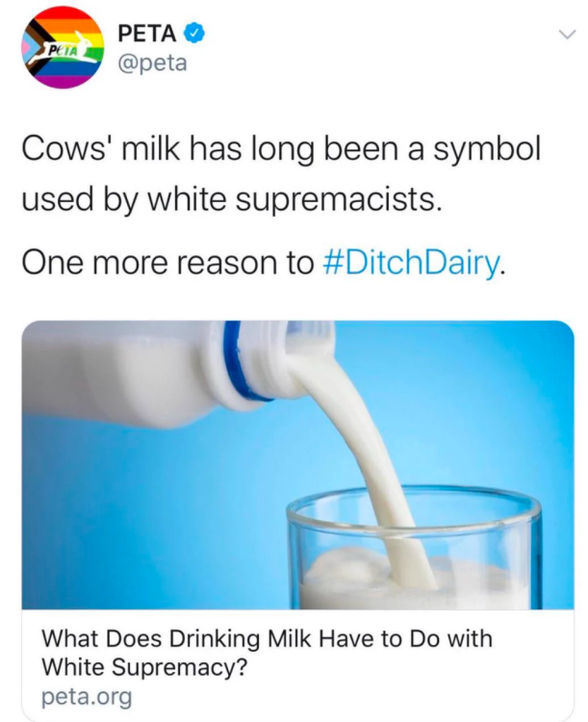Open the #DitchDairy hashtag
This screenshot has height=722, width=588.
tap(408, 264)
